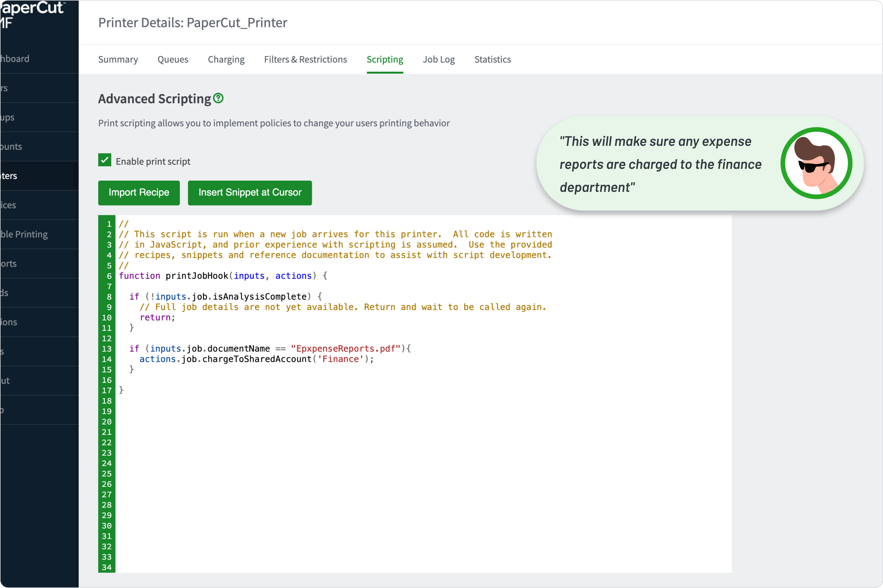
Task: Click the Import Recipe button
Action: pos(138,193)
